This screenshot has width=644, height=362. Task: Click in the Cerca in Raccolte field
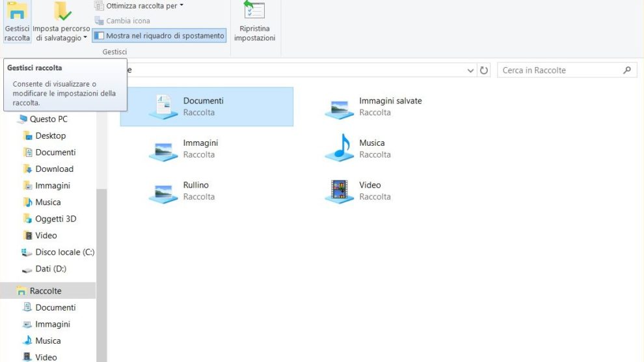click(x=559, y=70)
